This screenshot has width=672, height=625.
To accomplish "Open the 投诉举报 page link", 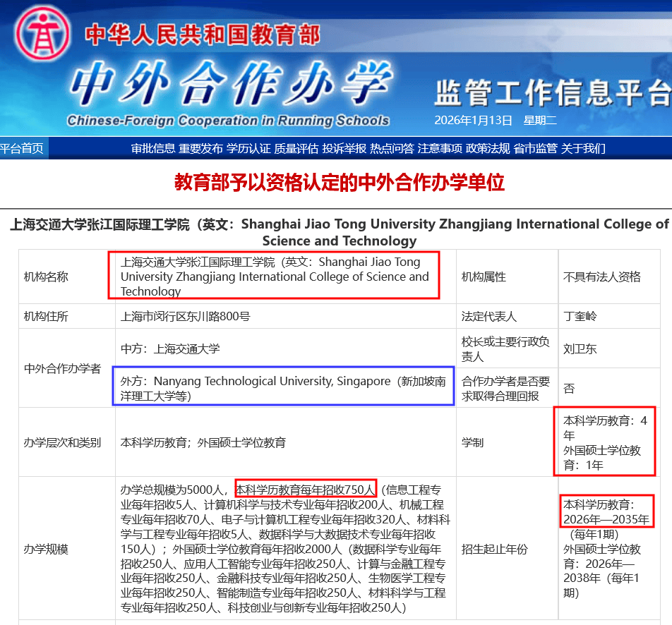I will click(x=344, y=148).
